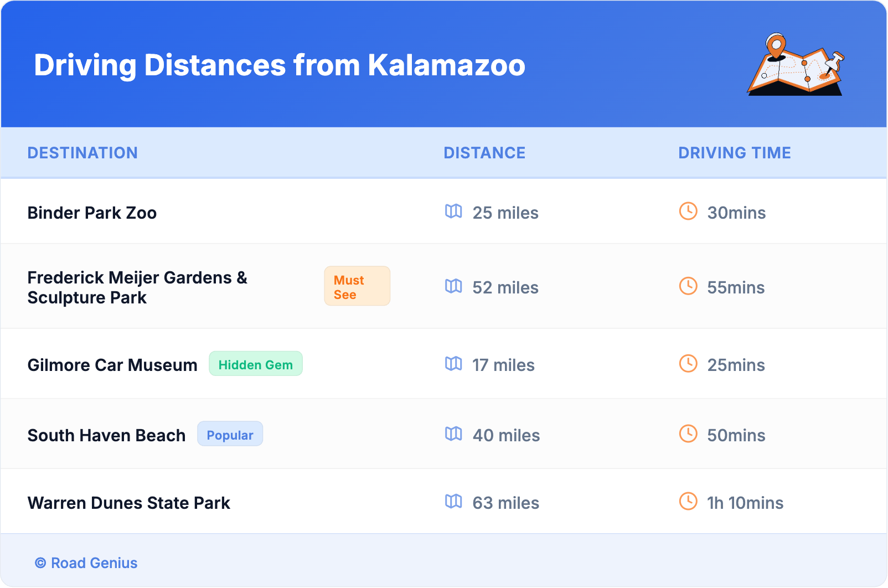Click the clock icon beside 55mins
888x588 pixels.
point(688,286)
